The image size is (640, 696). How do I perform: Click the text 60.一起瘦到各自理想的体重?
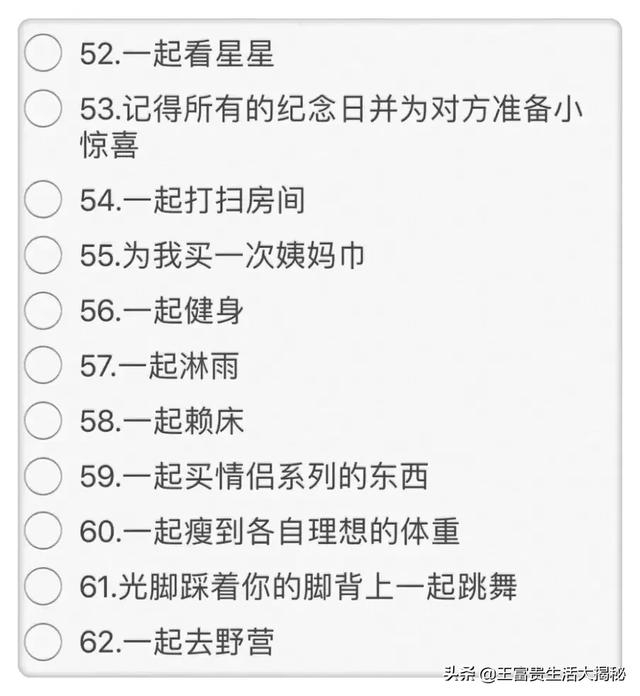coord(270,531)
